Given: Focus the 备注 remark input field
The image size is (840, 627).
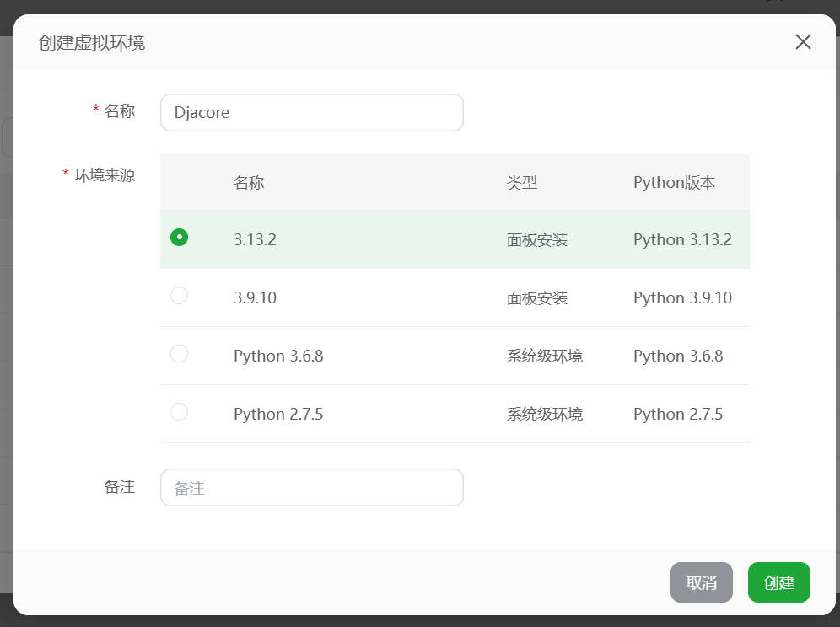Looking at the screenshot, I should point(311,487).
